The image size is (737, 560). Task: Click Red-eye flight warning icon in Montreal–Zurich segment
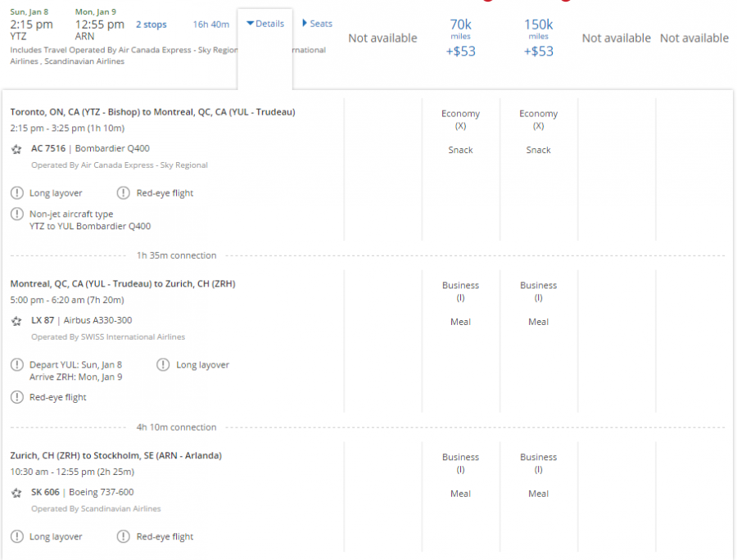coord(16,398)
